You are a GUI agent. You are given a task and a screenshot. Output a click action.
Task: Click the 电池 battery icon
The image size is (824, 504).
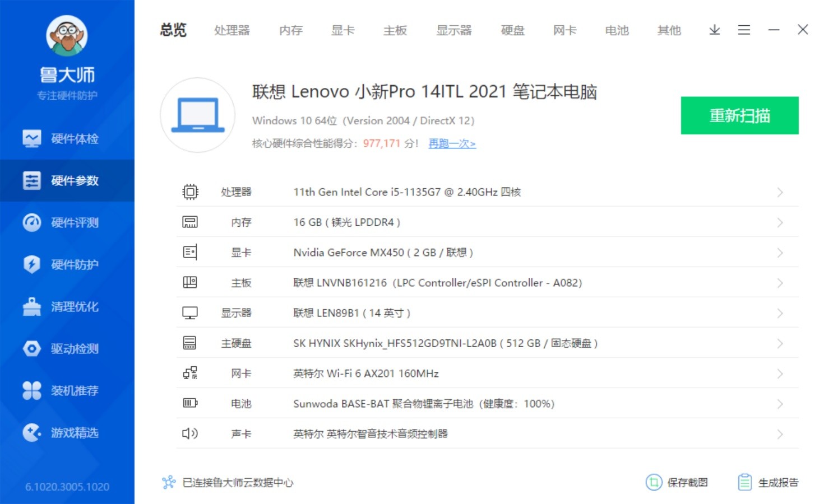(x=190, y=403)
